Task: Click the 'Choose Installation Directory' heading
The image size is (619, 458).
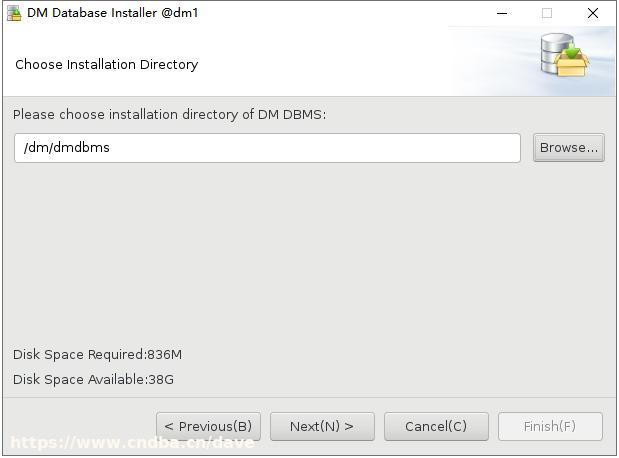Action: (107, 64)
